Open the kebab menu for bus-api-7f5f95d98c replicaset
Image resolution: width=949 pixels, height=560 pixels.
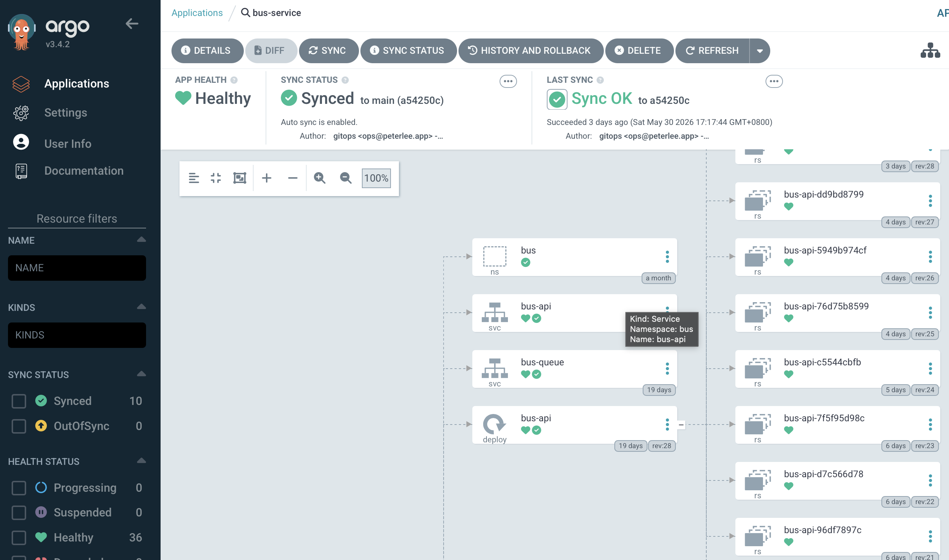(x=930, y=425)
